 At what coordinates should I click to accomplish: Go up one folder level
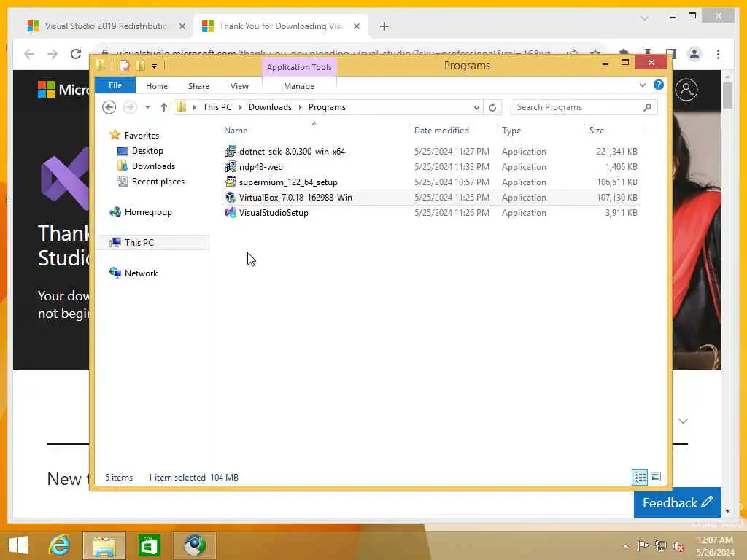point(164,107)
